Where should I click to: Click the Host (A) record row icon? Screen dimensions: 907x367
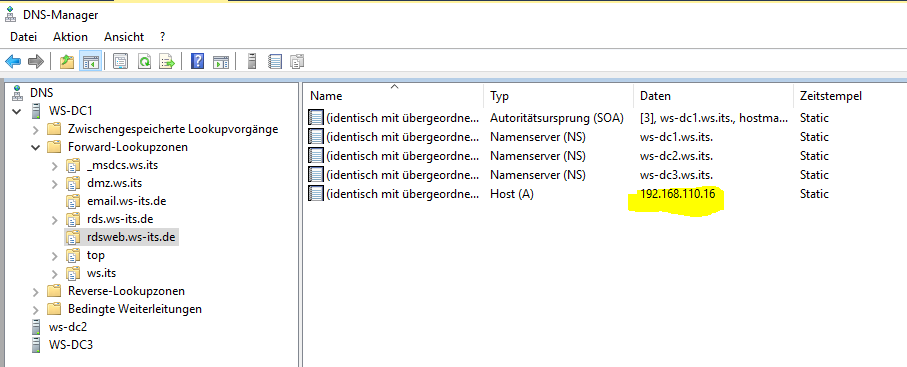tap(316, 194)
